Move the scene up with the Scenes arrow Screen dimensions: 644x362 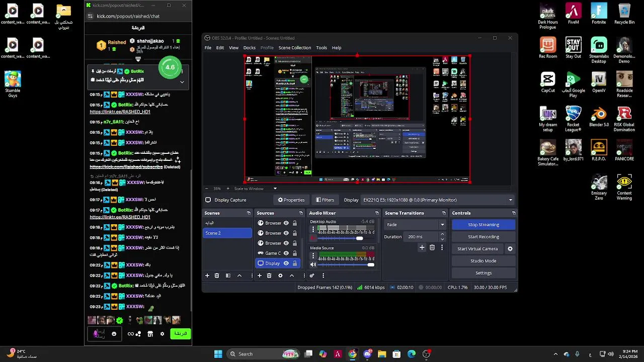(239, 276)
